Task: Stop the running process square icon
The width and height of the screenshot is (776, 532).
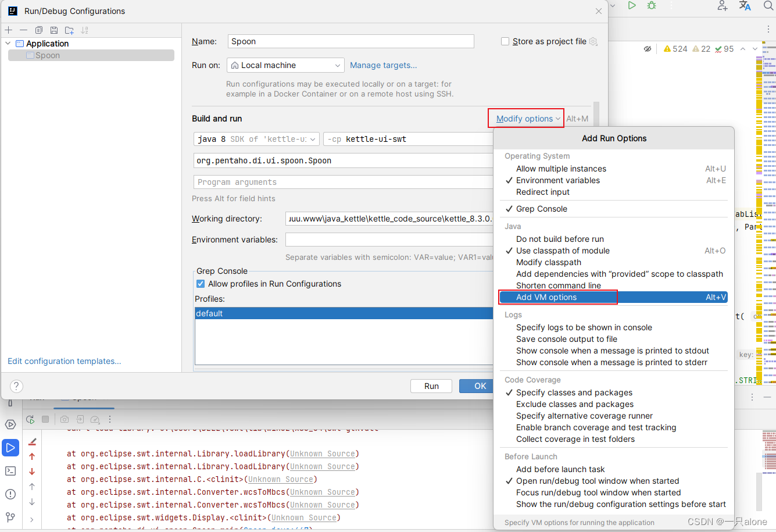Action: [x=45, y=419]
